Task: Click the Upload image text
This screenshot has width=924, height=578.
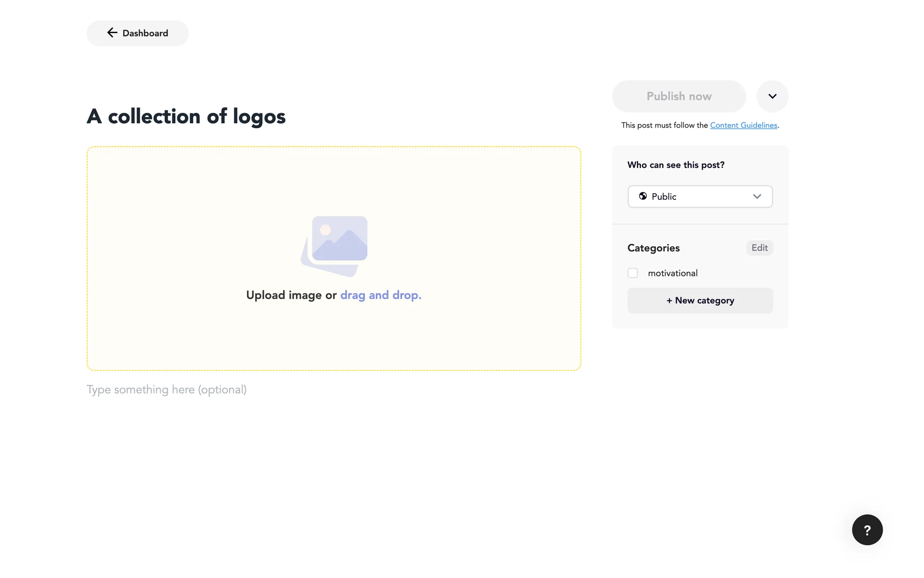Action: point(284,295)
